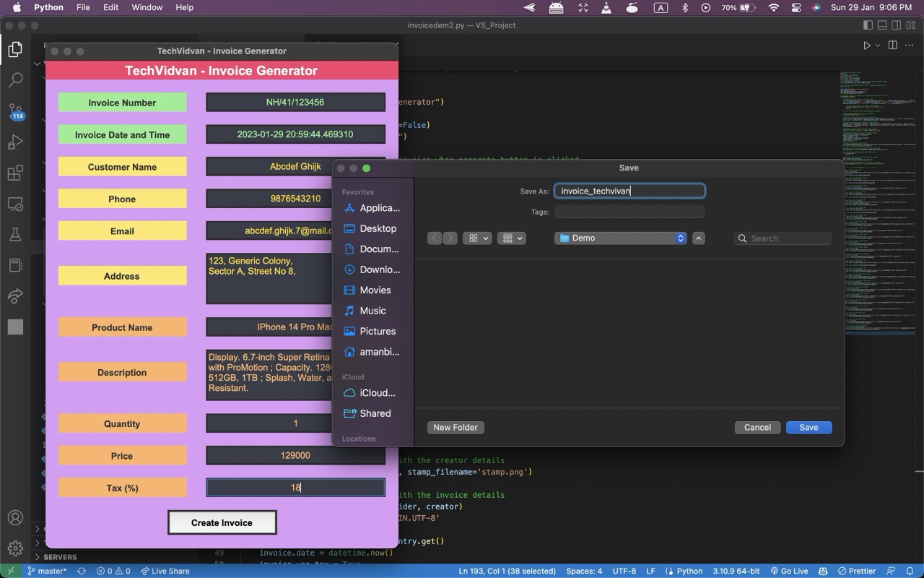Open the run options dropdown arrow
This screenshot has height=578, width=924.
pos(878,46)
